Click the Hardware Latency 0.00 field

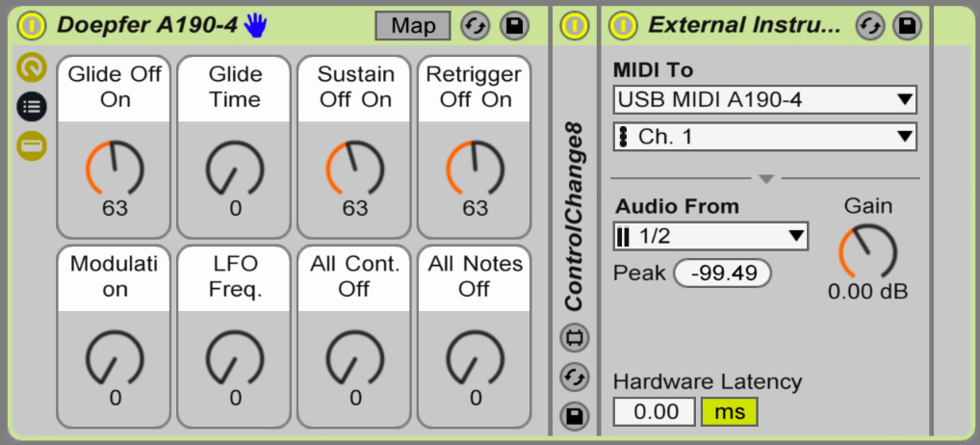pyautogui.click(x=654, y=412)
